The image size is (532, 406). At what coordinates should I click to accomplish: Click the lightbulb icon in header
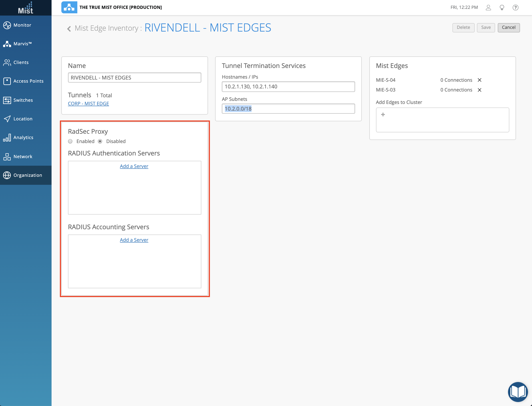pyautogui.click(x=502, y=8)
